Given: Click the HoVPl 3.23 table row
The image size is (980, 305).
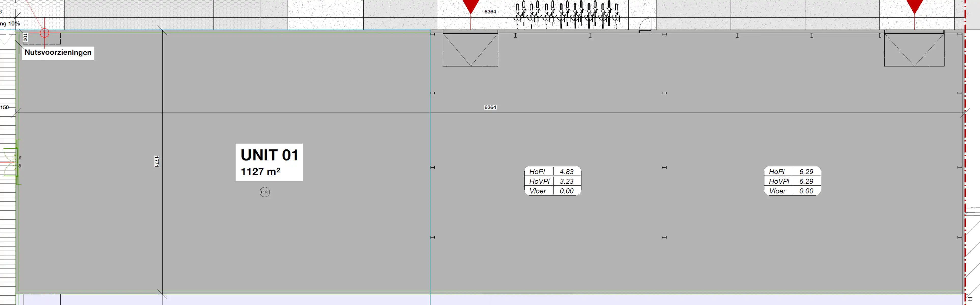Looking at the screenshot, I should pyautogui.click(x=552, y=181).
